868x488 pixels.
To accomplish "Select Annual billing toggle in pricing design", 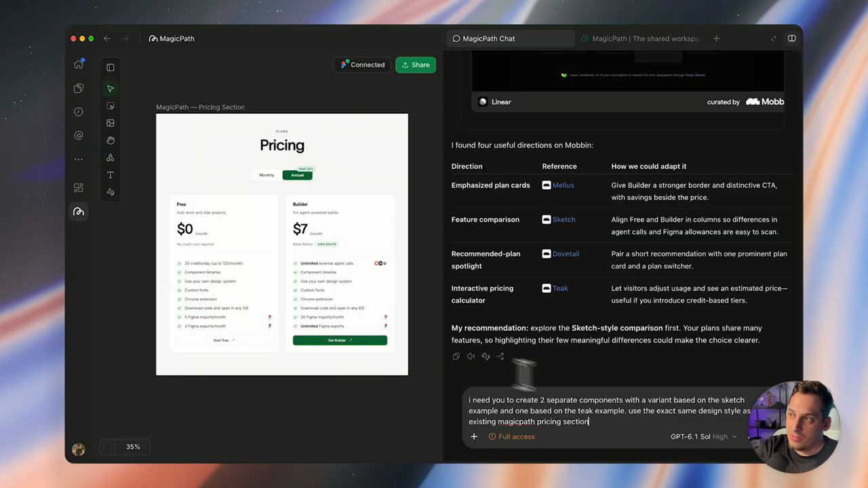I will pos(298,175).
